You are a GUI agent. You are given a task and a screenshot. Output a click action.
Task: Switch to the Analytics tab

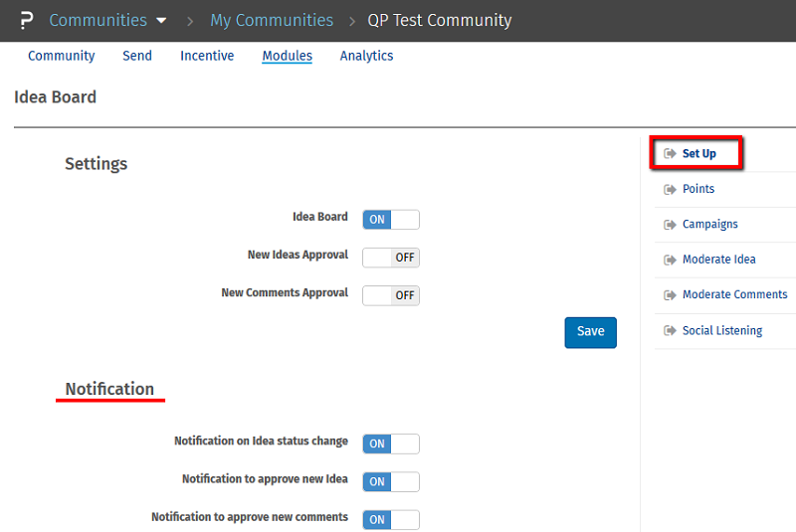coord(366,56)
